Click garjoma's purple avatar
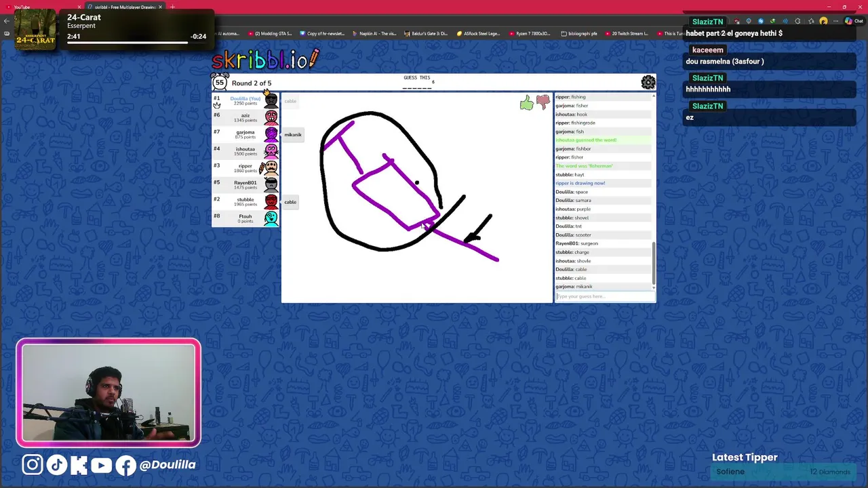Image resolution: width=868 pixels, height=488 pixels. click(x=271, y=134)
